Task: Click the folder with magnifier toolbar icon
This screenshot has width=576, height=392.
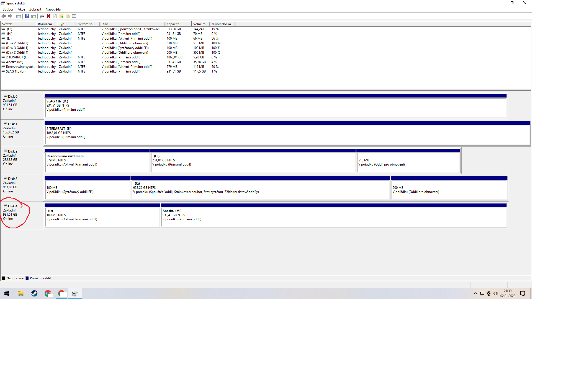Action: [68, 16]
